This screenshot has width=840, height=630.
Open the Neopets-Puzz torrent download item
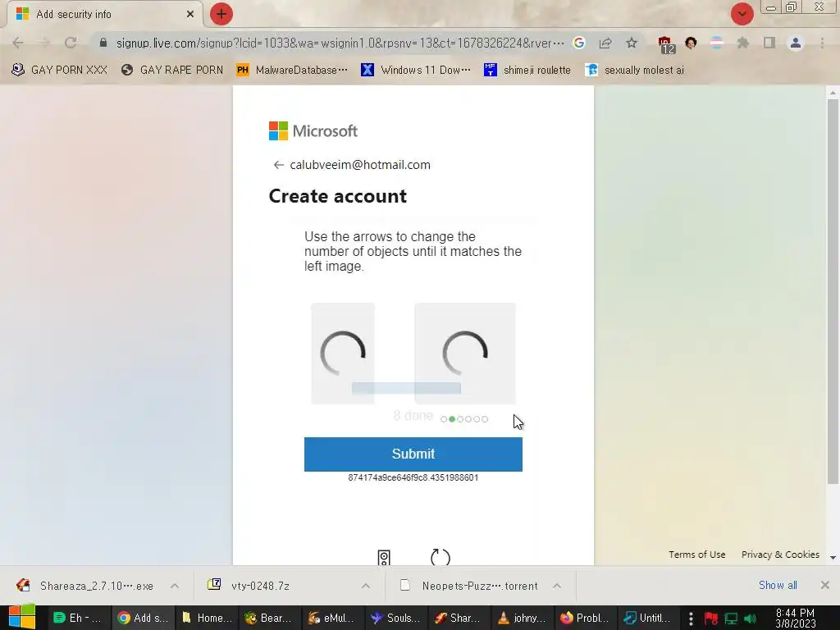(470, 586)
